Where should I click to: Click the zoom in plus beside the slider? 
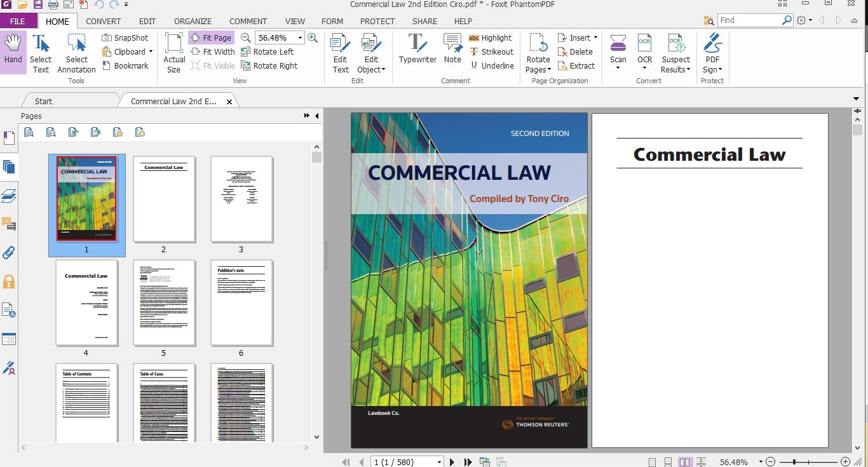coord(845,462)
